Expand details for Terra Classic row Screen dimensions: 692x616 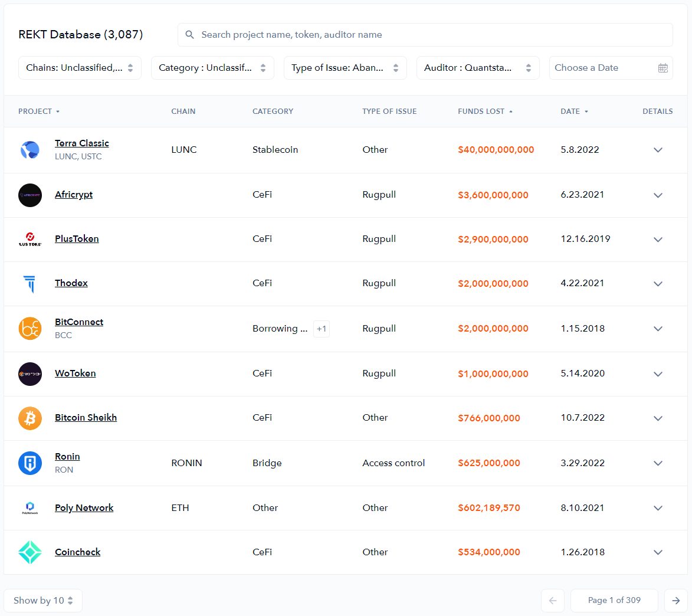pyautogui.click(x=658, y=150)
